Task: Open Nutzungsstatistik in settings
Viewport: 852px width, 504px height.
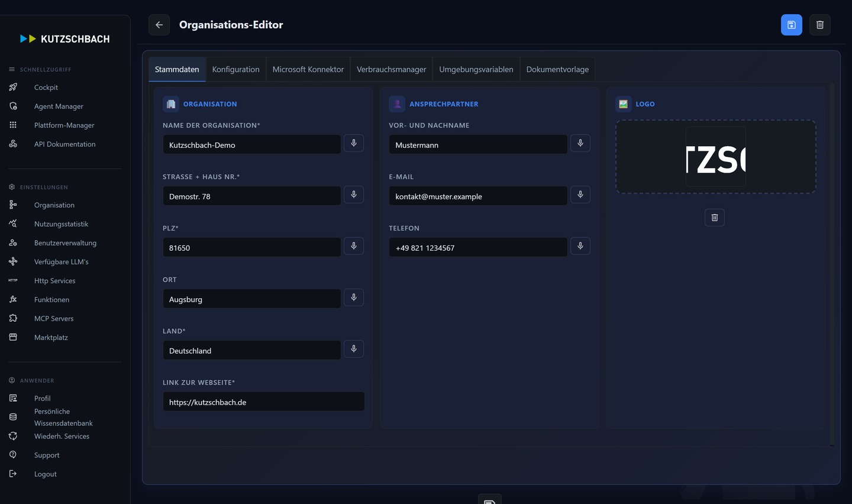Action: 61,224
